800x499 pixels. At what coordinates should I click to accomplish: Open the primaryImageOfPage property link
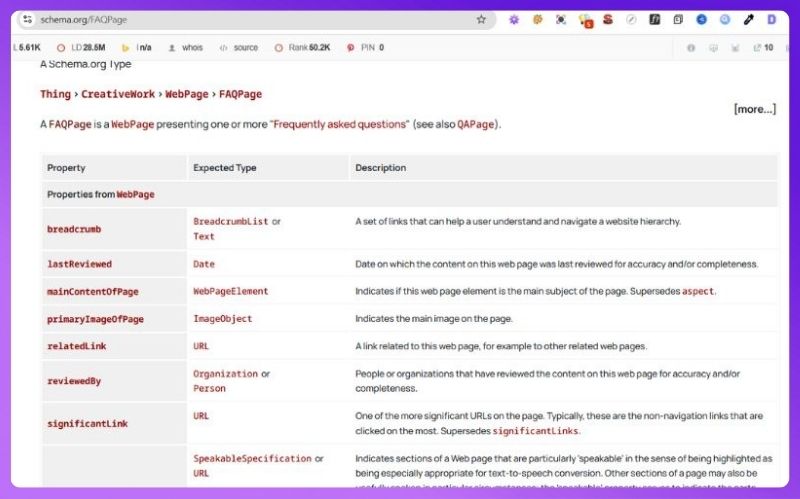click(95, 319)
